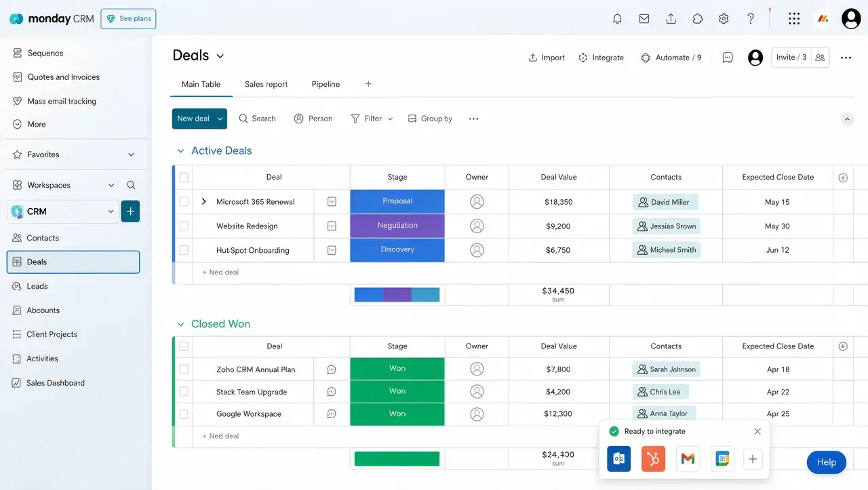Open the apps puzzle piece icon
Image resolution: width=868 pixels, height=490 pixels.
click(x=698, y=19)
